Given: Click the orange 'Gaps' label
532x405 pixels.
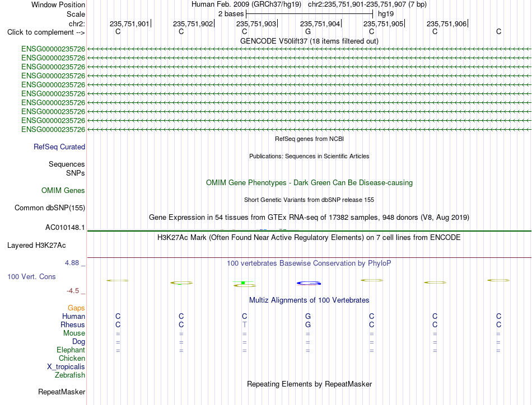Looking at the screenshot, I should pos(76,308).
